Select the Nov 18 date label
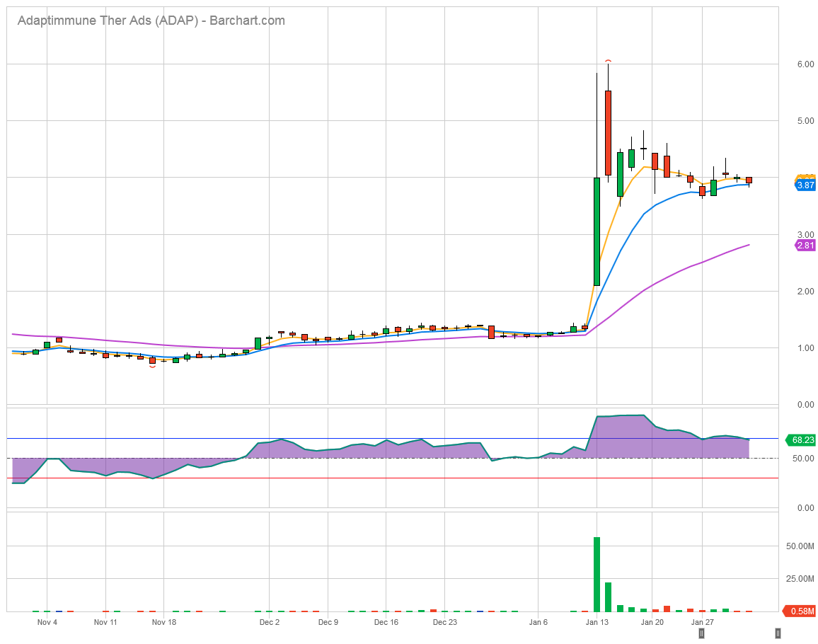 click(163, 622)
